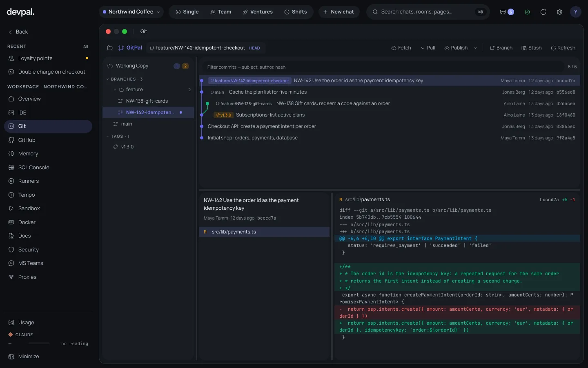Image resolution: width=588 pixels, height=368 pixels.
Task: Select the main branch in the tree
Action: 148,124
